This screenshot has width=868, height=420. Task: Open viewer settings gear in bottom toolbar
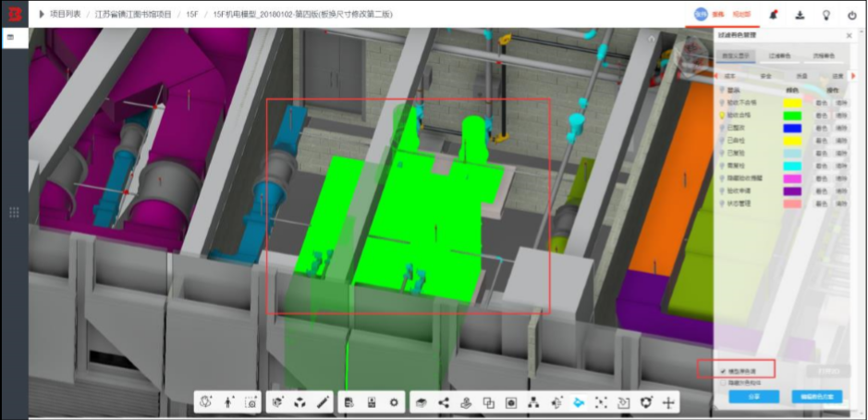(394, 402)
